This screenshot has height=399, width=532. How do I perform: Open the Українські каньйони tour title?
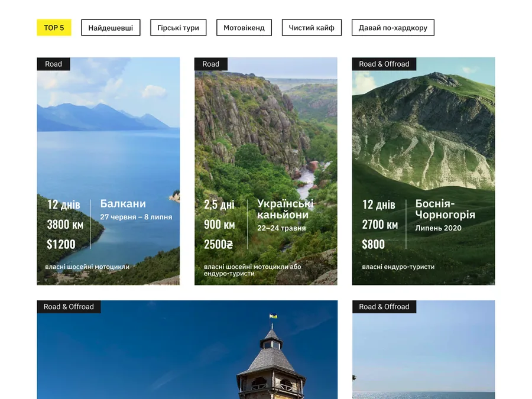285,209
